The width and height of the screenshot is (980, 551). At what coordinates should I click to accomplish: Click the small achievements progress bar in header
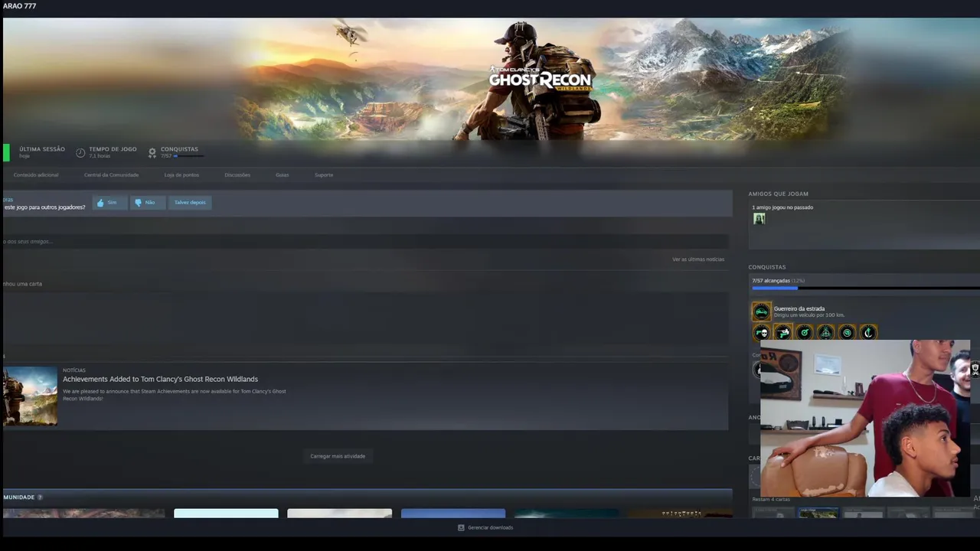pyautogui.click(x=189, y=156)
